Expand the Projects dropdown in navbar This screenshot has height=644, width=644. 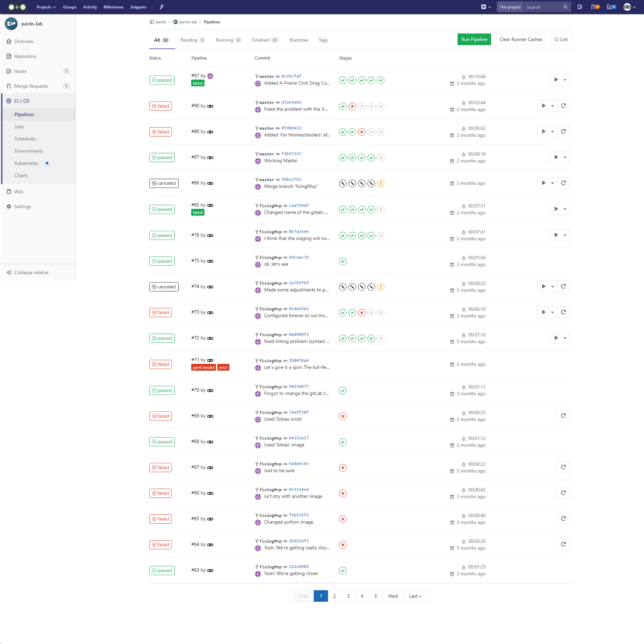(x=46, y=7)
